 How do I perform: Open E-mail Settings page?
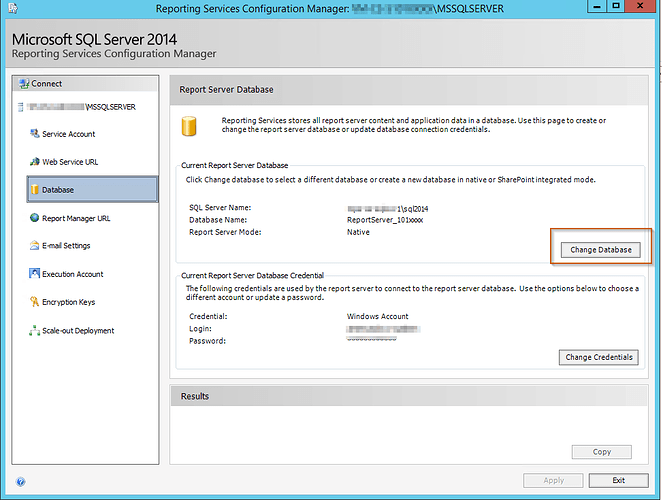[66, 246]
